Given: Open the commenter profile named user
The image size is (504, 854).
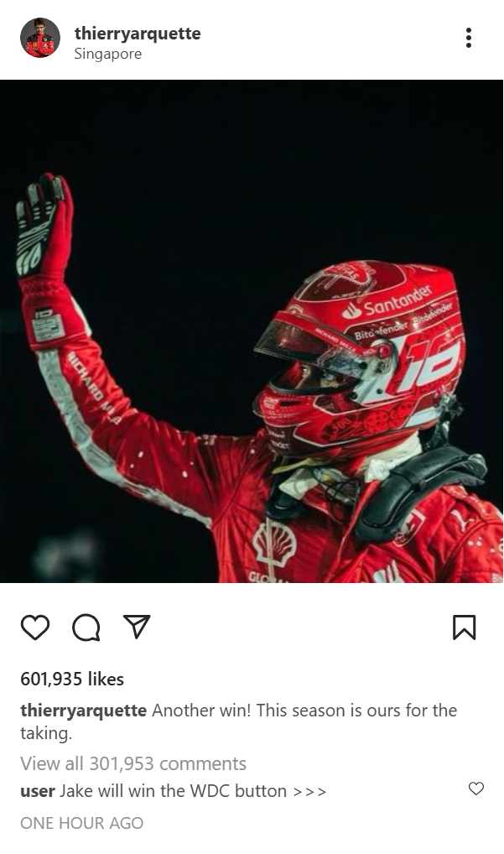Looking at the screenshot, I should click(x=38, y=791).
